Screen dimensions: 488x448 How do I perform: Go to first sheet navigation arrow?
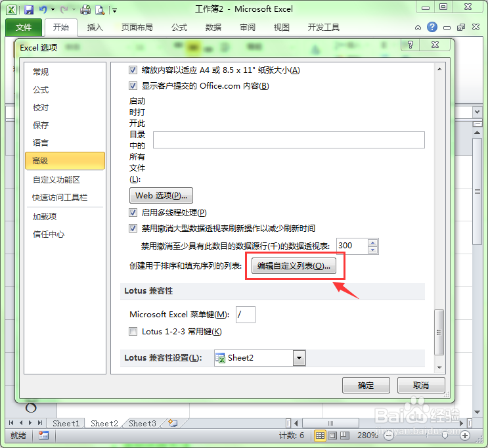11,423
